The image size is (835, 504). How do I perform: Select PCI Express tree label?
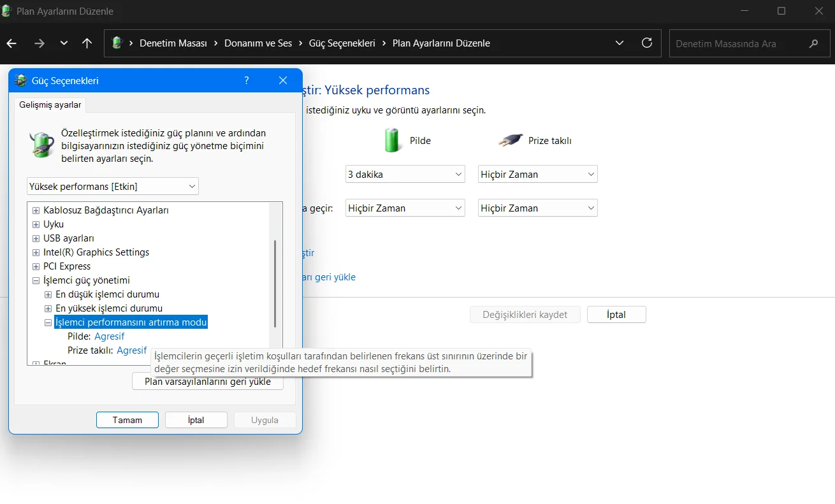click(67, 266)
